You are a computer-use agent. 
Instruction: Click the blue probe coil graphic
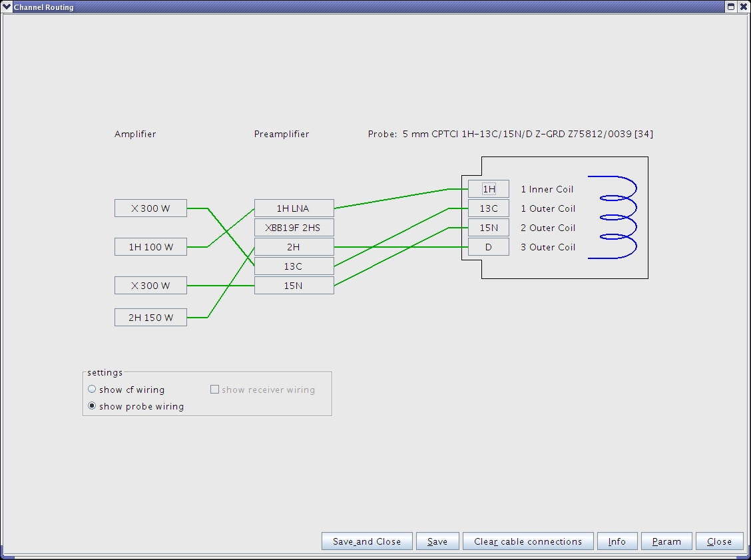pos(613,217)
